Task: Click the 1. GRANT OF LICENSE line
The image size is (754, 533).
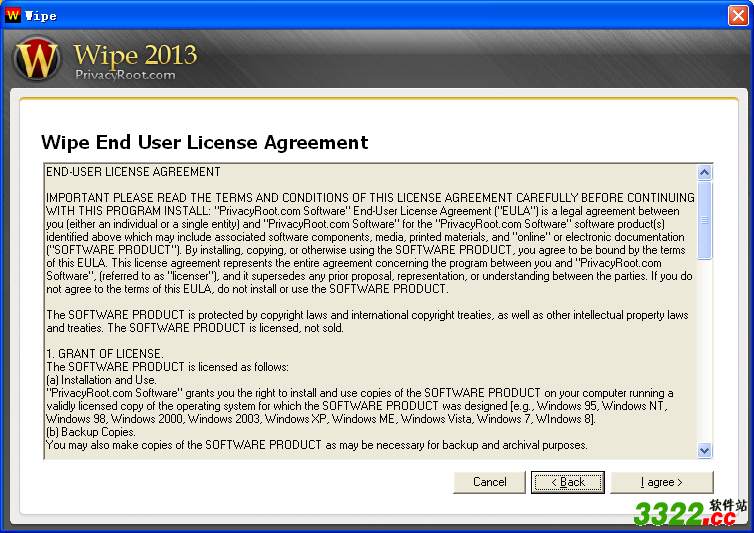Action: click(x=105, y=354)
